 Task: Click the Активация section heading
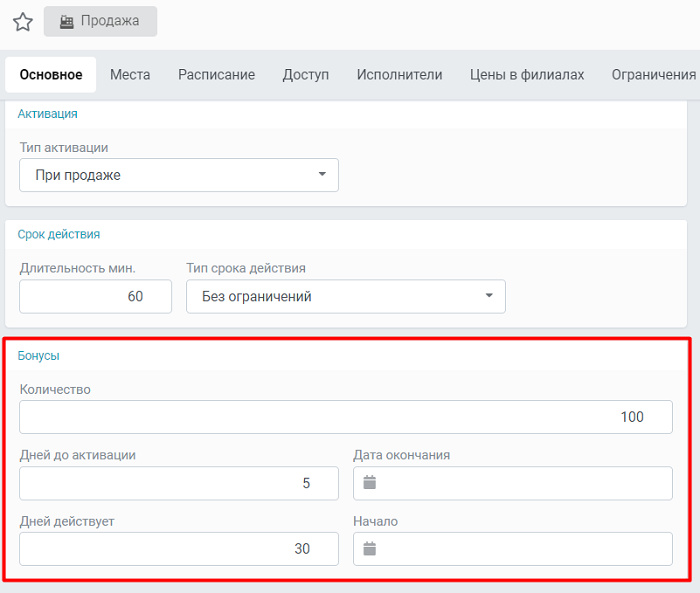(47, 114)
